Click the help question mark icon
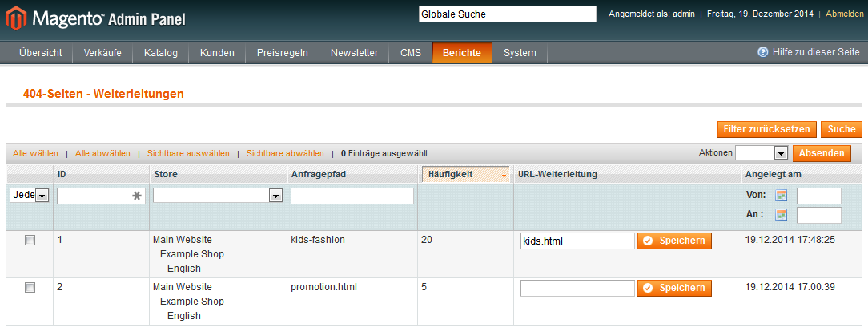This screenshot has width=868, height=332. tap(763, 52)
